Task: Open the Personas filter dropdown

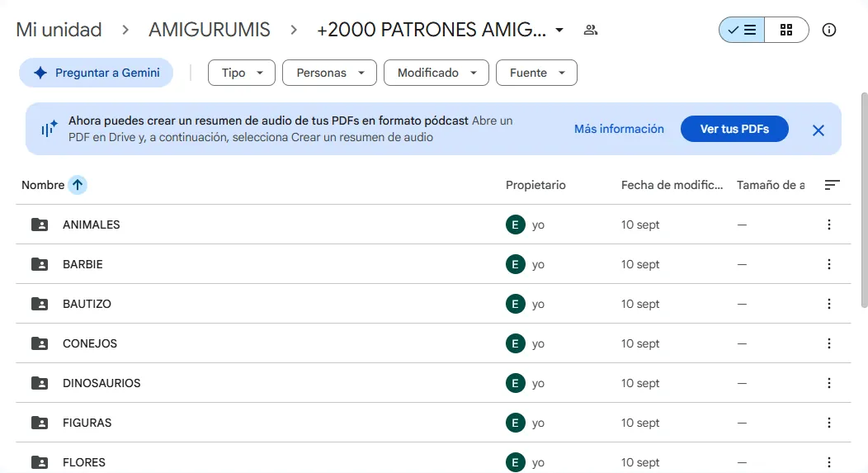Action: coord(329,73)
